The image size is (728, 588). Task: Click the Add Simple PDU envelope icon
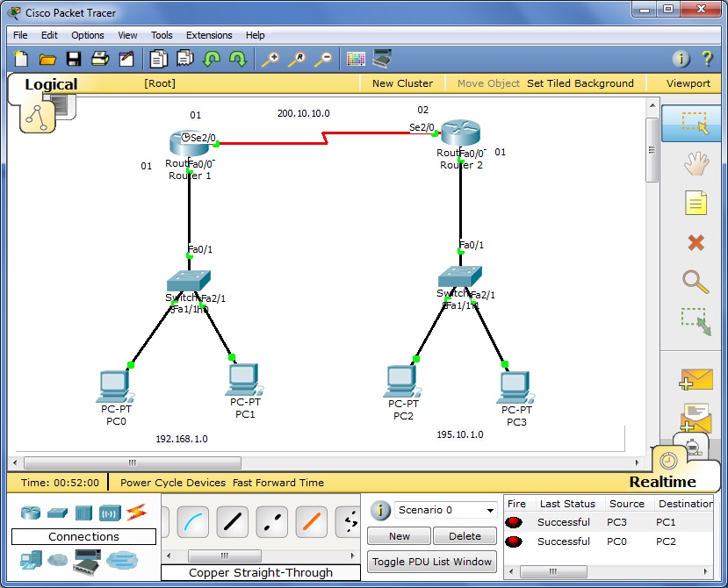point(696,379)
